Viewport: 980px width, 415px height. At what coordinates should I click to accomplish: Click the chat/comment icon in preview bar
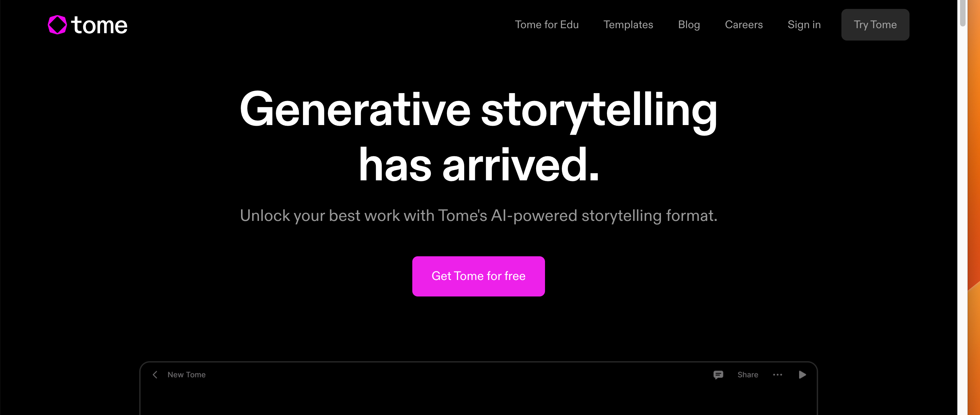[719, 374]
